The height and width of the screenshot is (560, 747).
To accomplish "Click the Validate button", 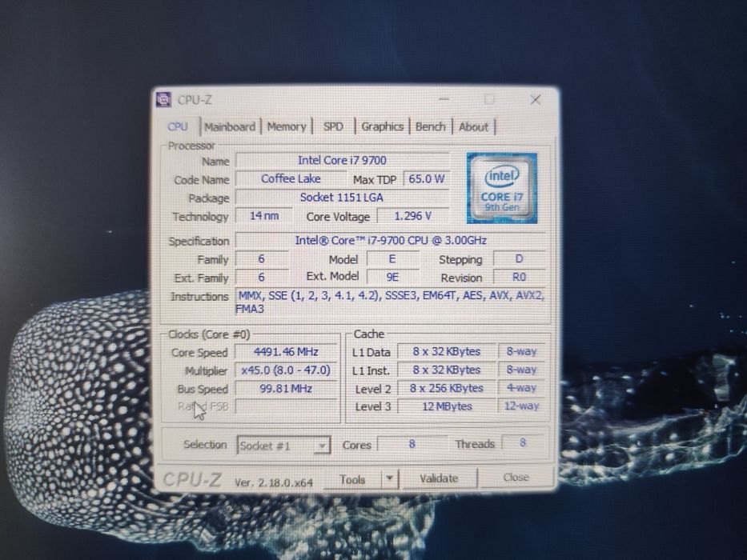I will 439,478.
